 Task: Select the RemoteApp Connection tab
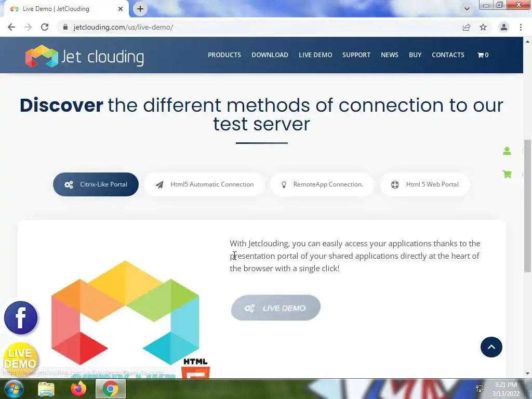click(x=322, y=184)
